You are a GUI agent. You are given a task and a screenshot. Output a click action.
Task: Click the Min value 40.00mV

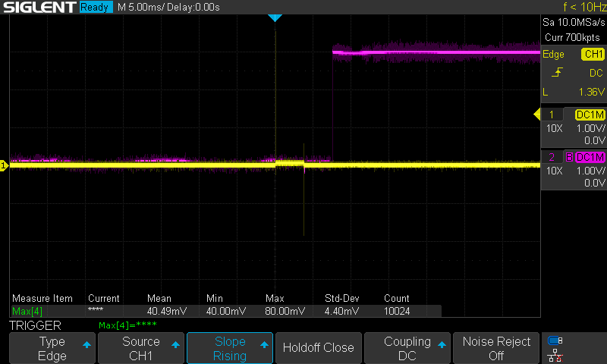226,311
